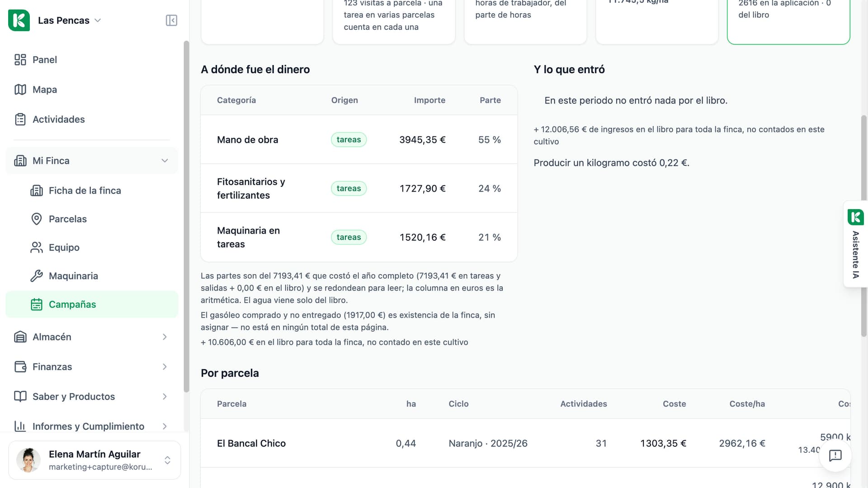Expand the Finanzas menu chevron
Image resolution: width=868 pixels, height=488 pixels.
point(165,367)
